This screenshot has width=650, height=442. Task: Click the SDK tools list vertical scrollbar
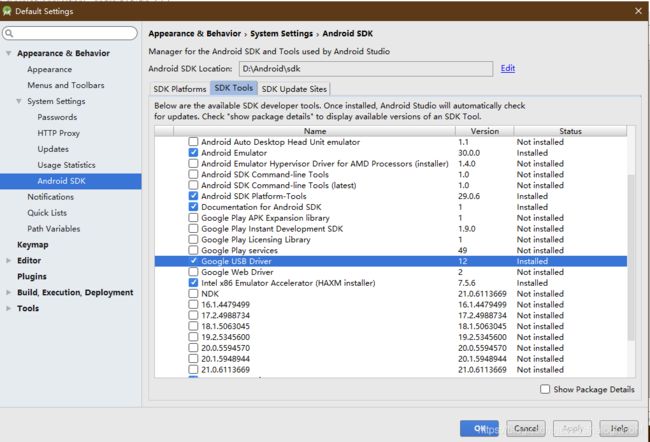tap(631, 257)
